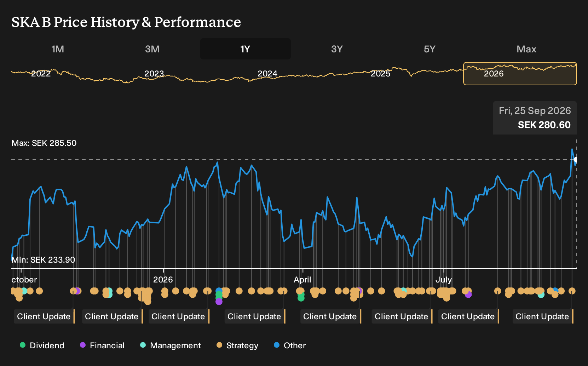Image resolution: width=588 pixels, height=366 pixels.
Task: Click the Min: SEK 233.90 label
Action: coord(43,260)
